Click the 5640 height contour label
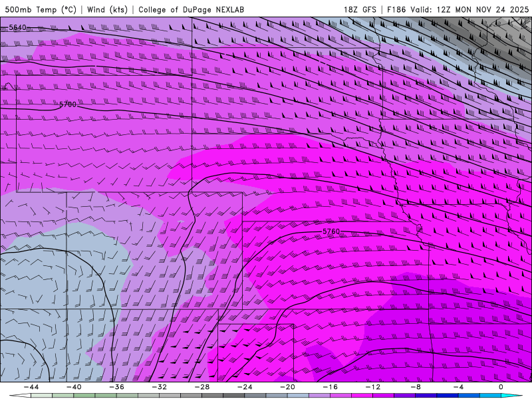Viewport: 532px width, 399px height. pyautogui.click(x=17, y=27)
